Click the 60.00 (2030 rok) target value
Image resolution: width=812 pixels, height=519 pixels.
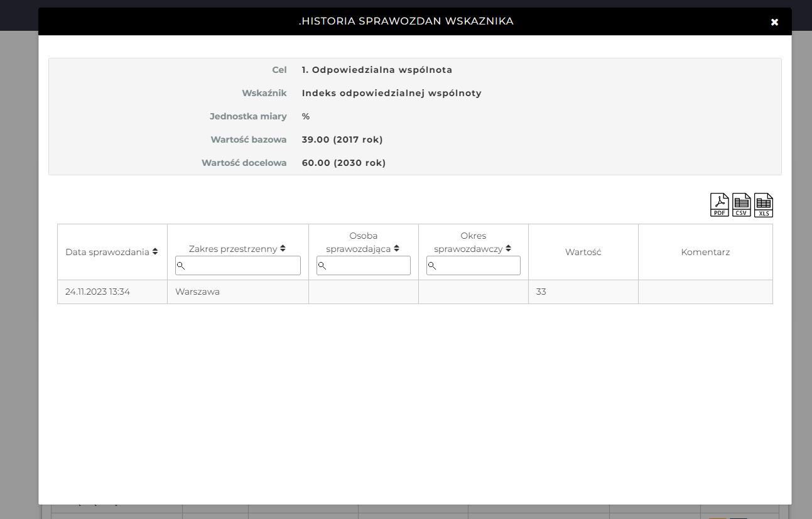pos(344,163)
